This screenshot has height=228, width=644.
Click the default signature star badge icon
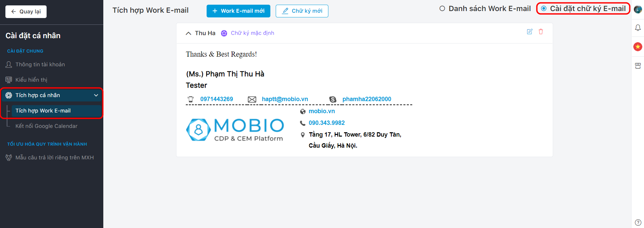[x=224, y=33]
